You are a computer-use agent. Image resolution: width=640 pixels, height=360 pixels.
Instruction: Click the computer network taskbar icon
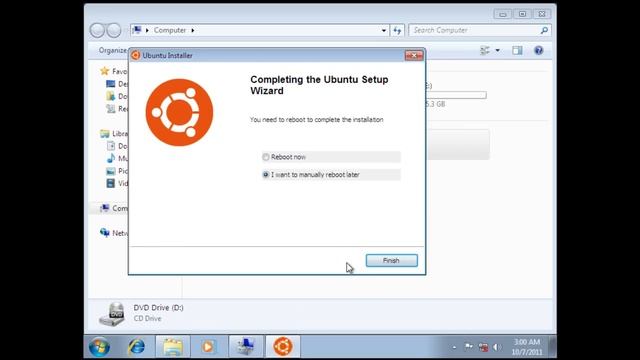(x=245, y=347)
